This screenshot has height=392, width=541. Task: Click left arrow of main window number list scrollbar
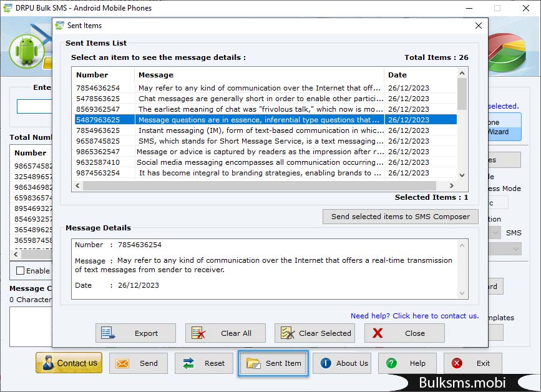point(16,254)
